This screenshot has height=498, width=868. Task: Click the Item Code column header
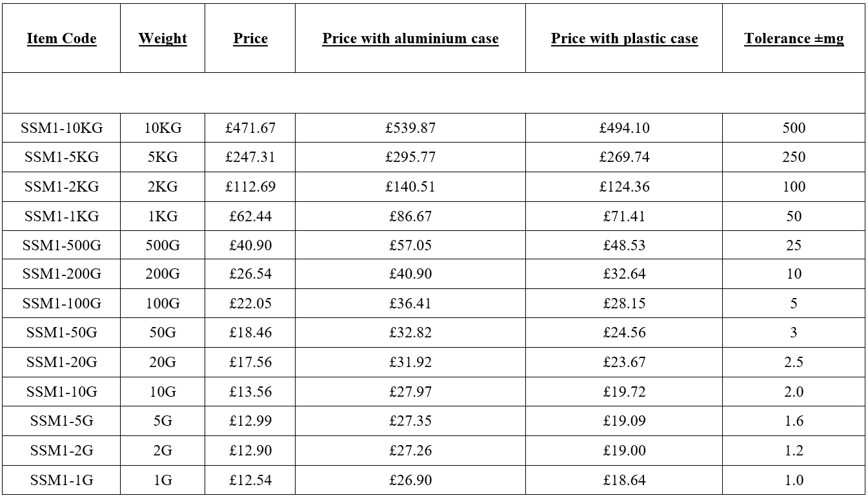click(x=61, y=39)
